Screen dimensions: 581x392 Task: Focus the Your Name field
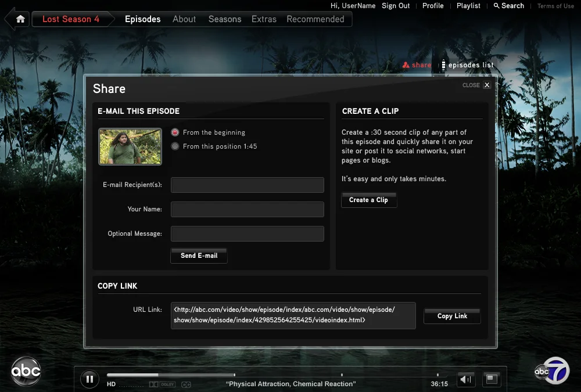[247, 209]
